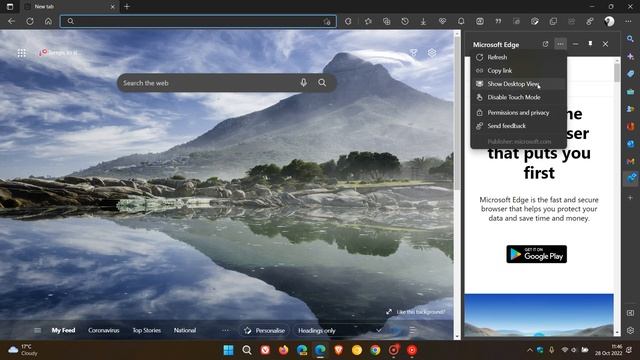Click the notification bell icon in toolbar
640x360 pixels.
tap(461, 21)
